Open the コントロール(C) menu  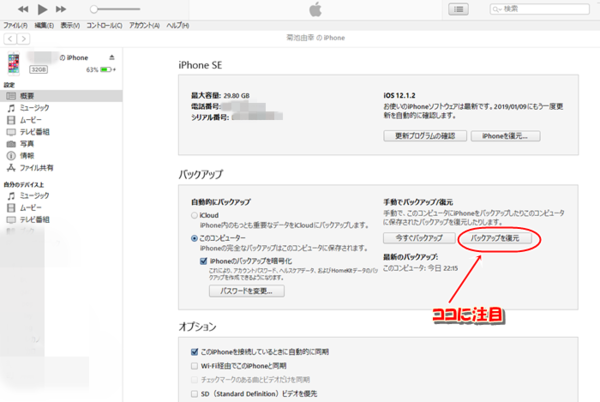click(x=104, y=25)
